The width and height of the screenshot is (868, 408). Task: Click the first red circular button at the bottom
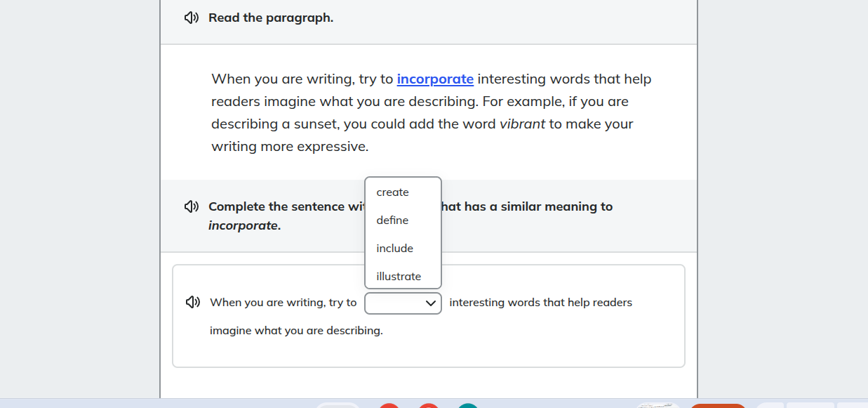click(389, 405)
